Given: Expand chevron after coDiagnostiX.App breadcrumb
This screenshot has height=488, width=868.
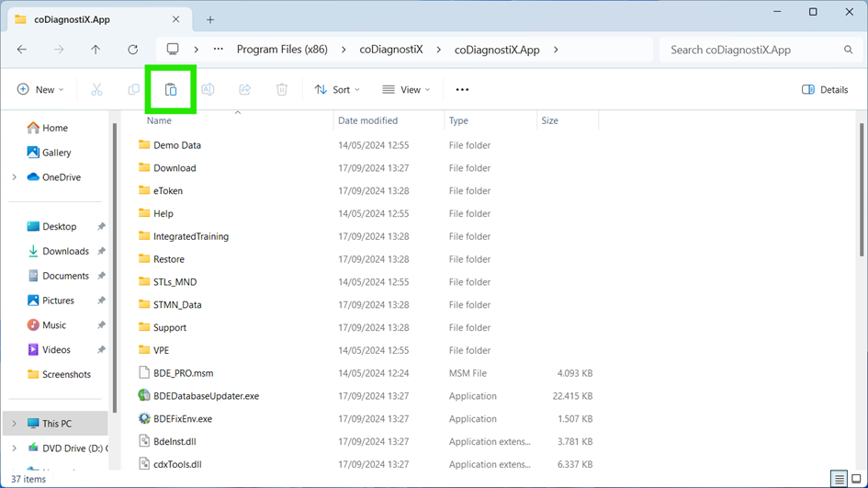Looking at the screenshot, I should (x=556, y=50).
